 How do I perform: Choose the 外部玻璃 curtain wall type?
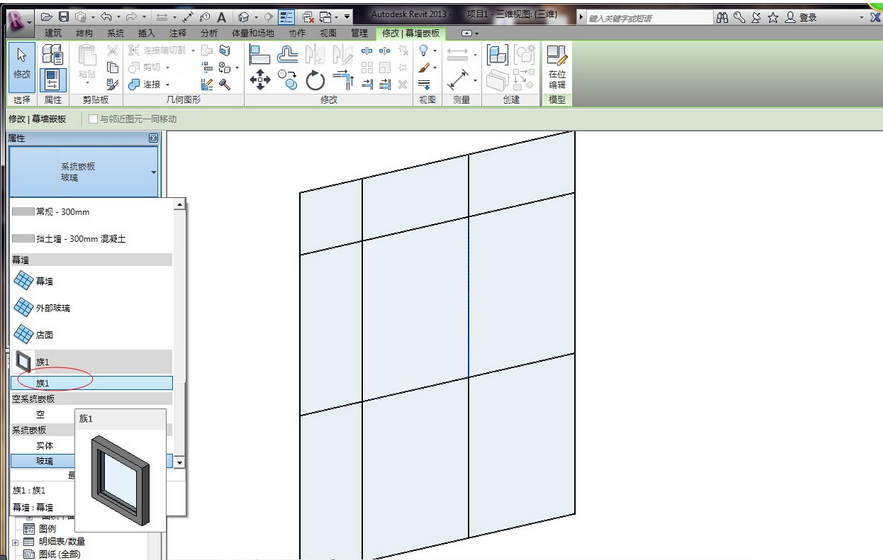pyautogui.click(x=52, y=308)
